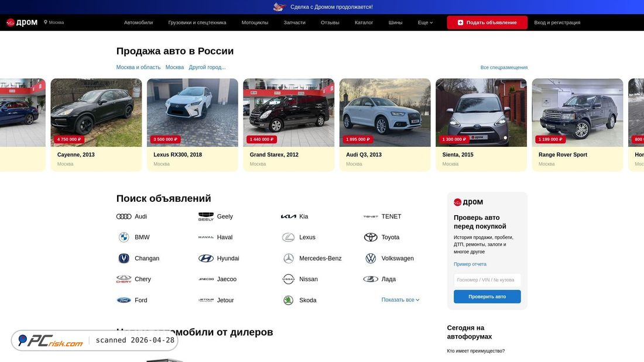Viewport: 644px width, 362px height.
Task: Click the Jetour brand logo
Action: point(205,300)
